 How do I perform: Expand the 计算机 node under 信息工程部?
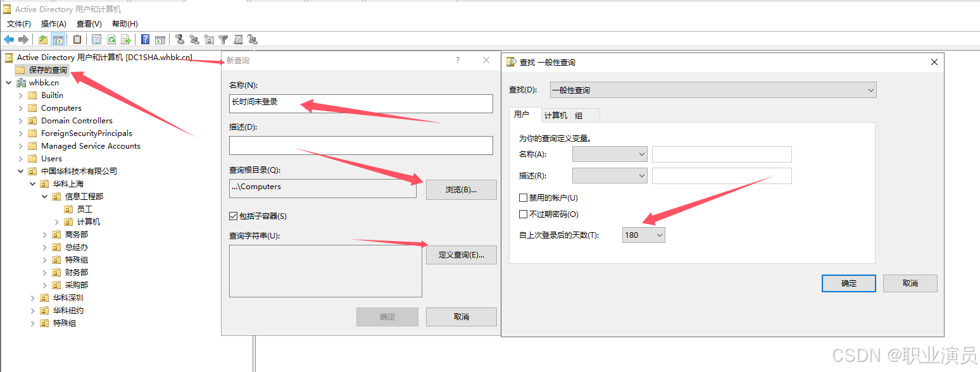tap(56, 222)
